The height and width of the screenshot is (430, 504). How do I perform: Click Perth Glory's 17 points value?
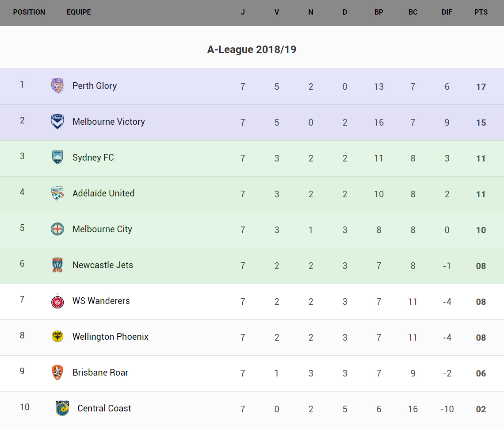tap(481, 87)
